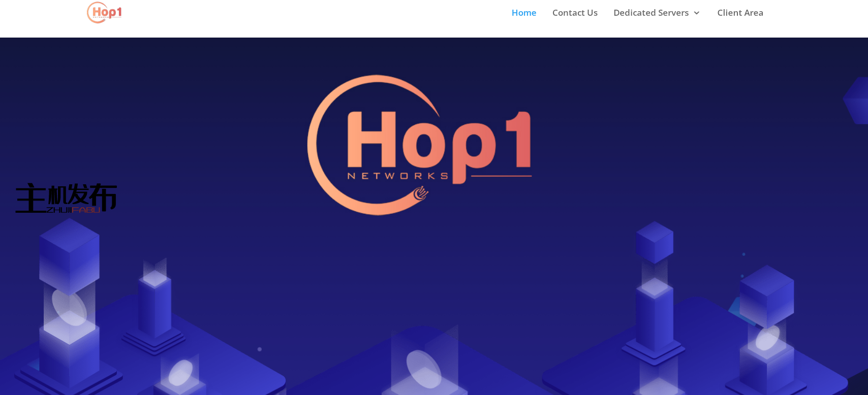
Task: Click the red ZHUJIFABU watermark text
Action: coord(74,210)
